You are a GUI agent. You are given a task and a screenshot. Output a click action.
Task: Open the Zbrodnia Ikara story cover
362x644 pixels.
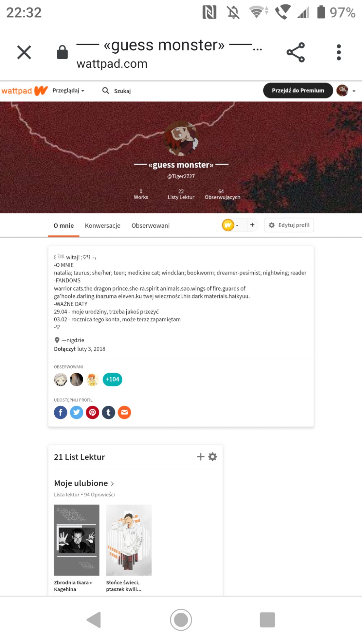point(76,540)
